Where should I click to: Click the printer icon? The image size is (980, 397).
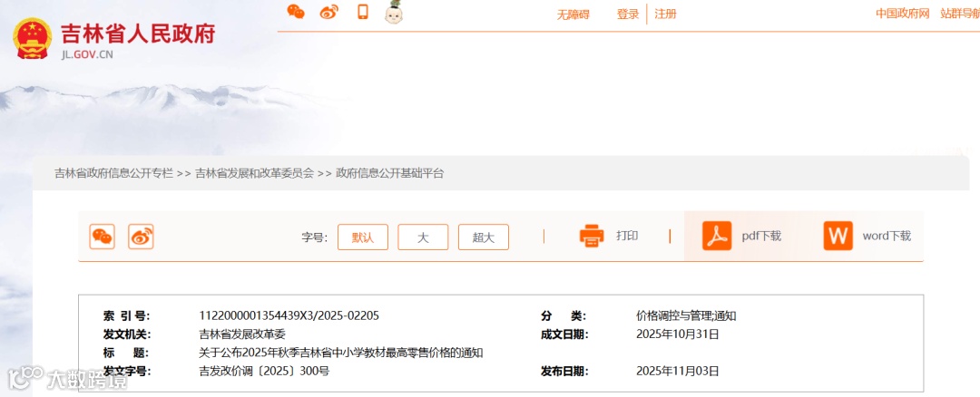pyautogui.click(x=592, y=236)
